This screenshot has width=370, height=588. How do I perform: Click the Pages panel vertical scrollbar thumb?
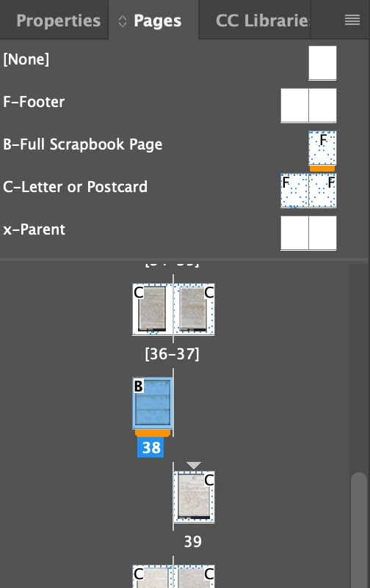359,530
